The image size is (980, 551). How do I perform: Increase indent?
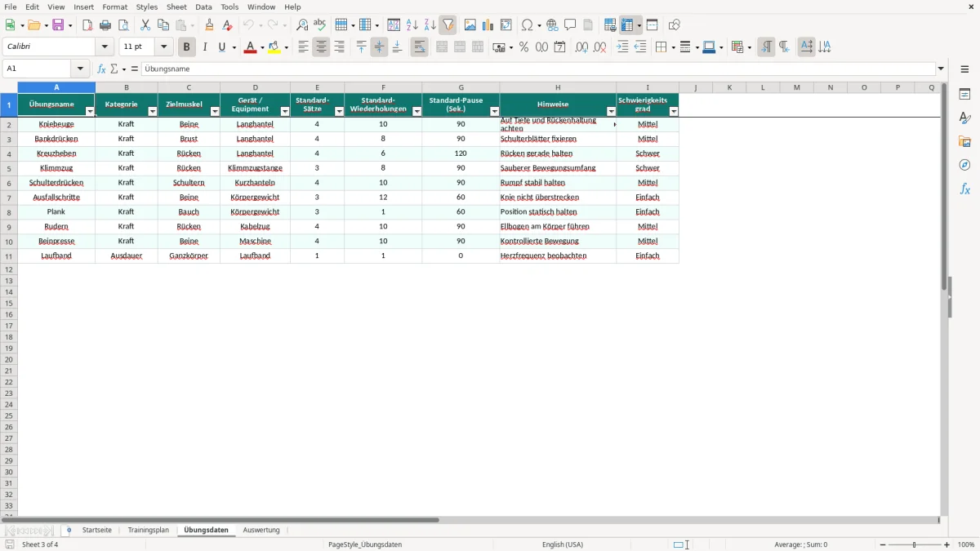[622, 47]
